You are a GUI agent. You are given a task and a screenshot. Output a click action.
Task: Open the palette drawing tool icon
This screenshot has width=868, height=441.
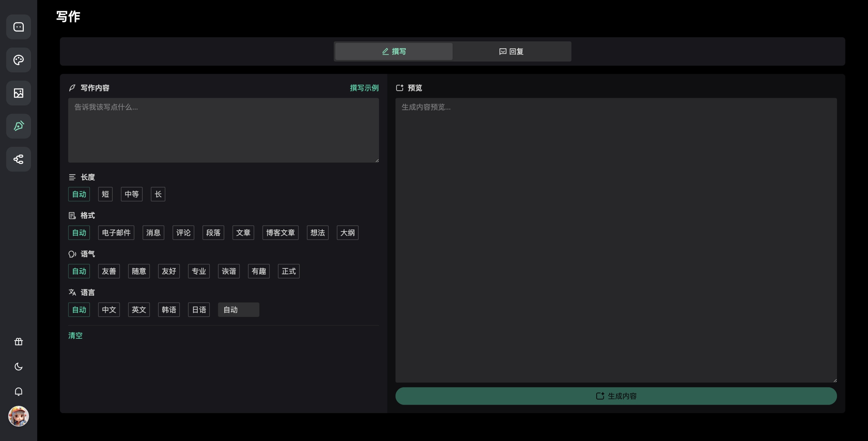tap(18, 60)
